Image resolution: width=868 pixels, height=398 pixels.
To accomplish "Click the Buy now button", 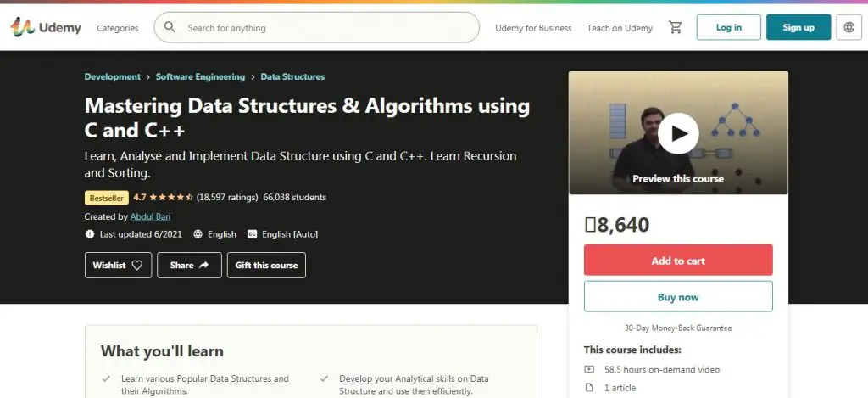I will tap(678, 297).
